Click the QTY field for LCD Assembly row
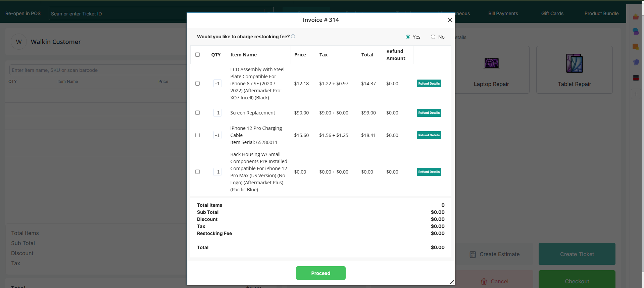 pos(217,84)
